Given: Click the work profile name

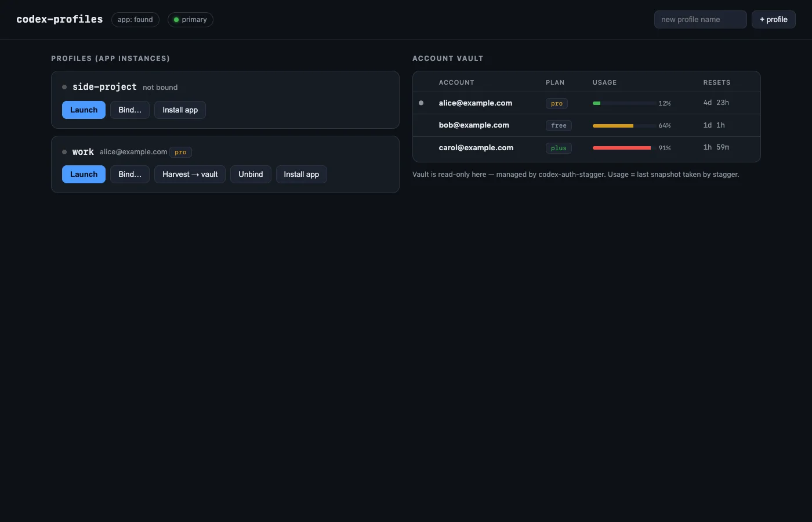Looking at the screenshot, I should (83, 152).
